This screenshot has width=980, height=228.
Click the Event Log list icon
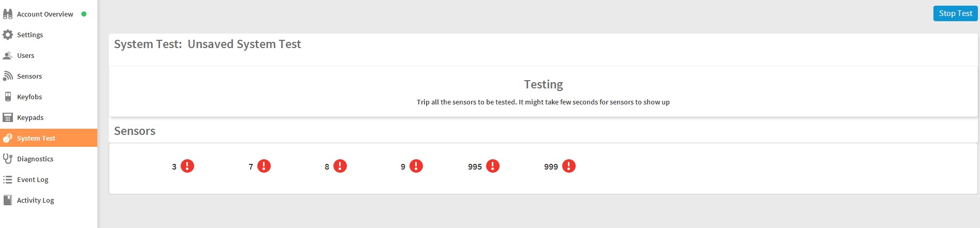tap(8, 179)
